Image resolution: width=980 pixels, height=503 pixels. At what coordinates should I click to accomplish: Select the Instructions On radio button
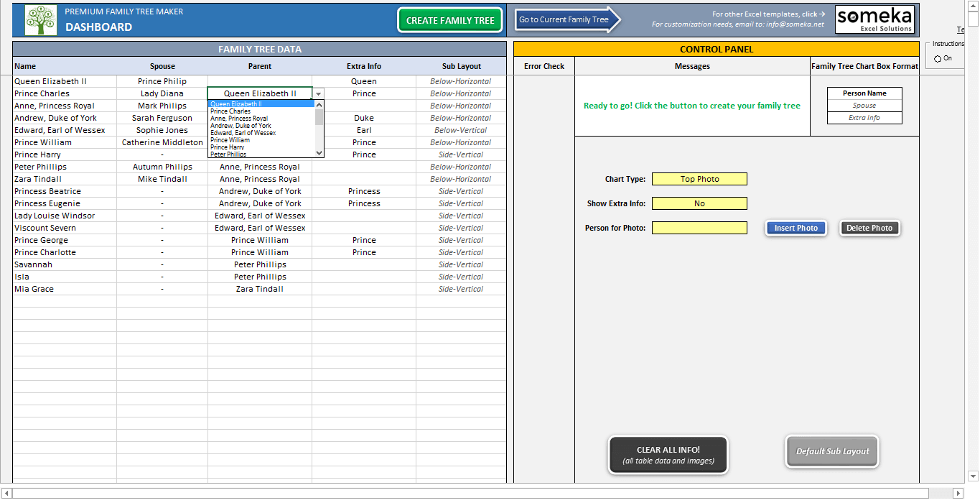pos(938,58)
